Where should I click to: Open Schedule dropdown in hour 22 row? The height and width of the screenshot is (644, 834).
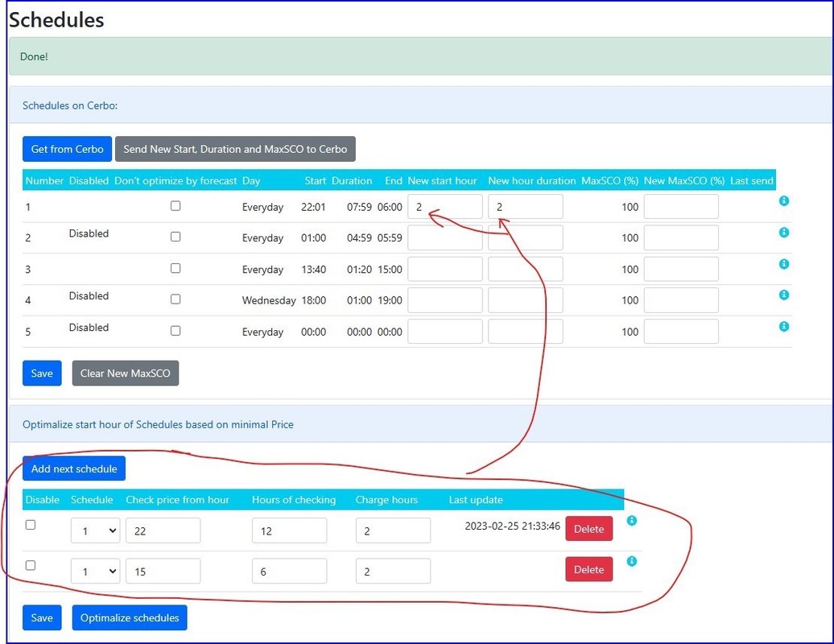(96, 530)
